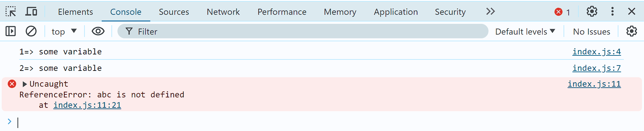Clear console with the ban icon

click(x=31, y=31)
